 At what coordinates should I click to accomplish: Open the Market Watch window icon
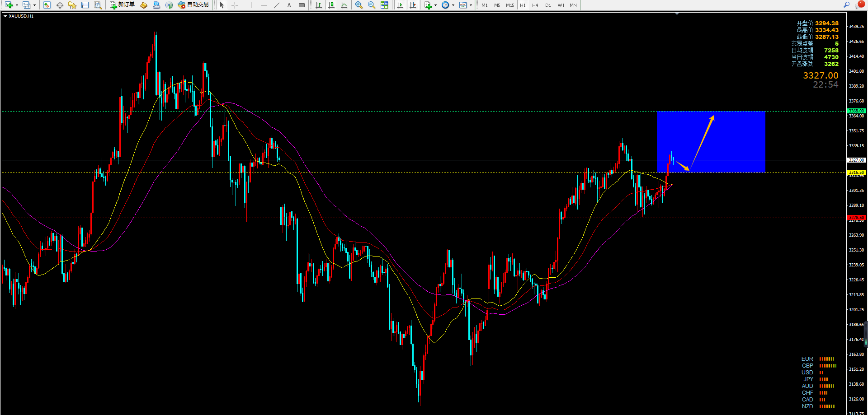(x=47, y=5)
